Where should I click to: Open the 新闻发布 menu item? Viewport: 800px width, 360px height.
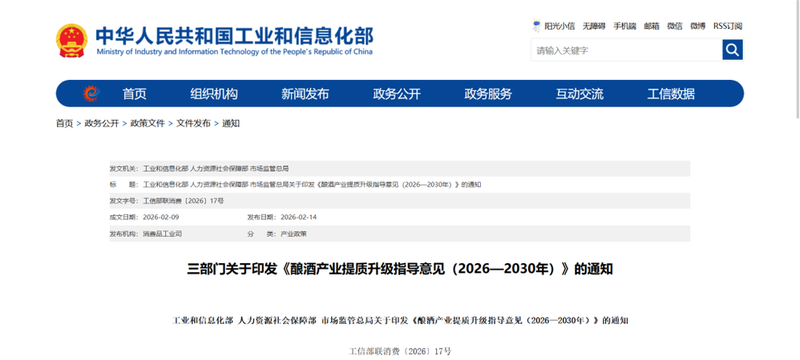(x=305, y=94)
